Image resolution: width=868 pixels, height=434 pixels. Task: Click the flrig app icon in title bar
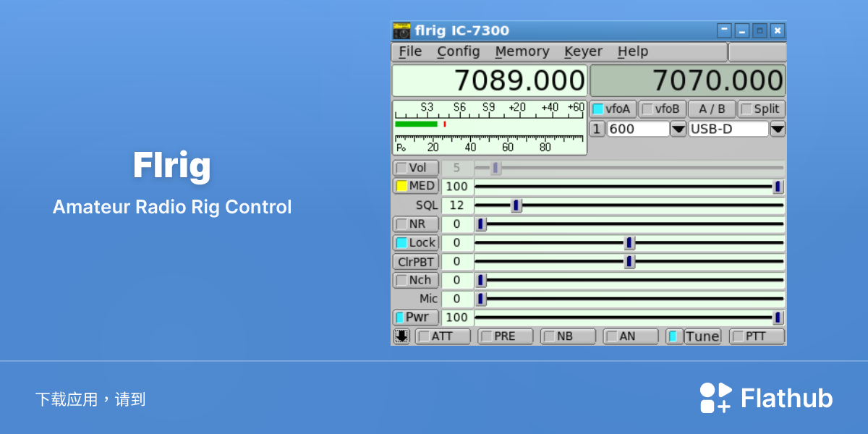(401, 30)
